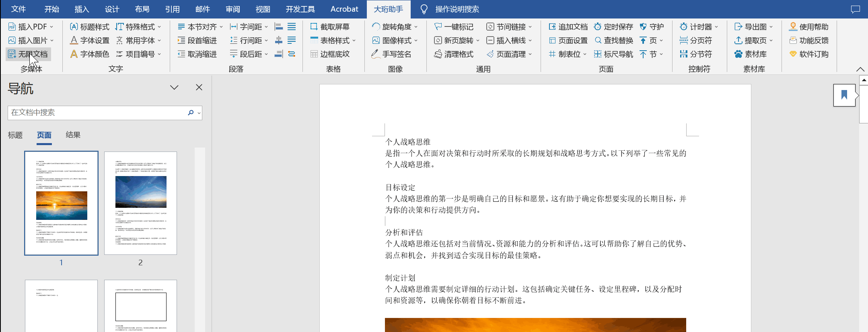
Task: Click the bookmark icon beside page
Action: [x=844, y=95]
